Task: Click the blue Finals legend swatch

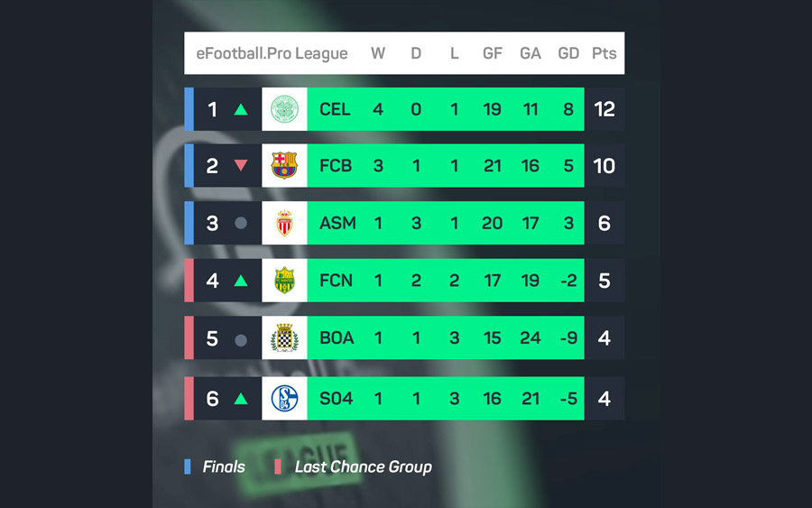Action: (188, 466)
